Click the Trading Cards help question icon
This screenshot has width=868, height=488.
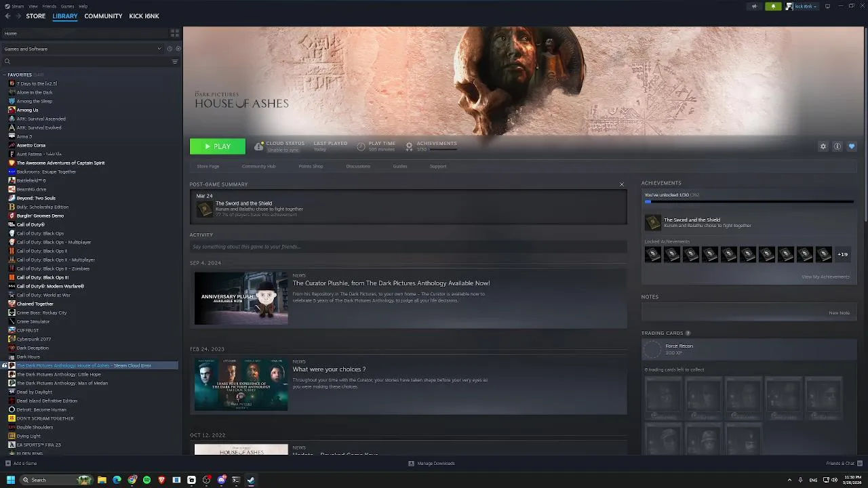[688, 333]
